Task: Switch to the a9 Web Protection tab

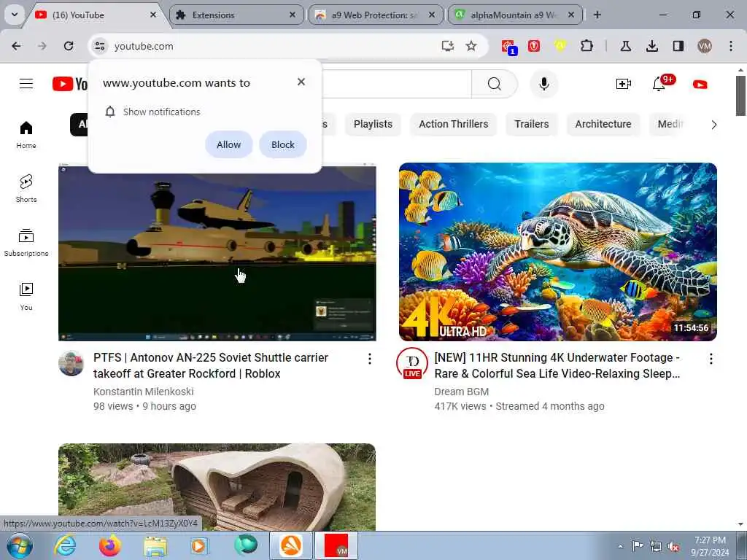Action: tap(376, 15)
